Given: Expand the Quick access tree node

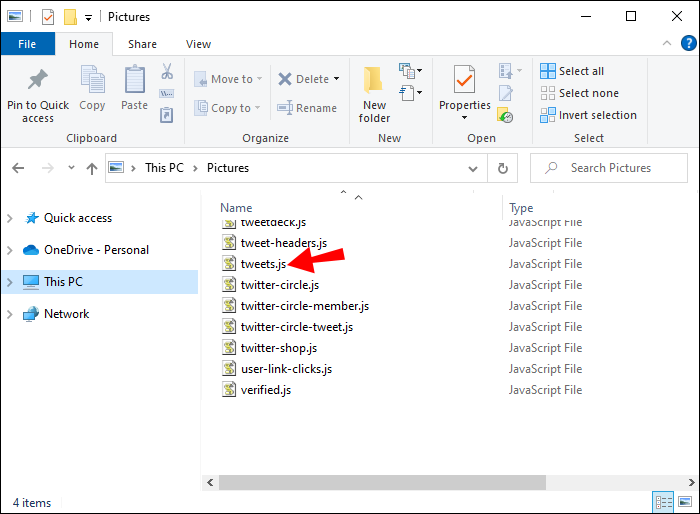Looking at the screenshot, I should click(10, 218).
